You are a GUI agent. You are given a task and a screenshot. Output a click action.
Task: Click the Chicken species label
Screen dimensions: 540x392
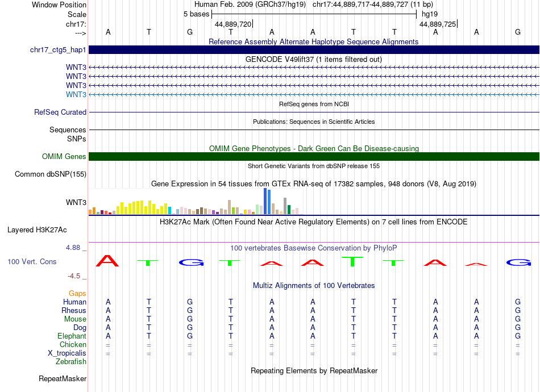coord(73,344)
